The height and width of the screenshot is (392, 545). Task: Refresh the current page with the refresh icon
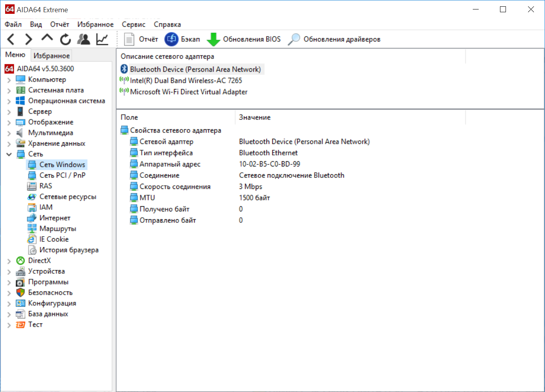(x=66, y=39)
